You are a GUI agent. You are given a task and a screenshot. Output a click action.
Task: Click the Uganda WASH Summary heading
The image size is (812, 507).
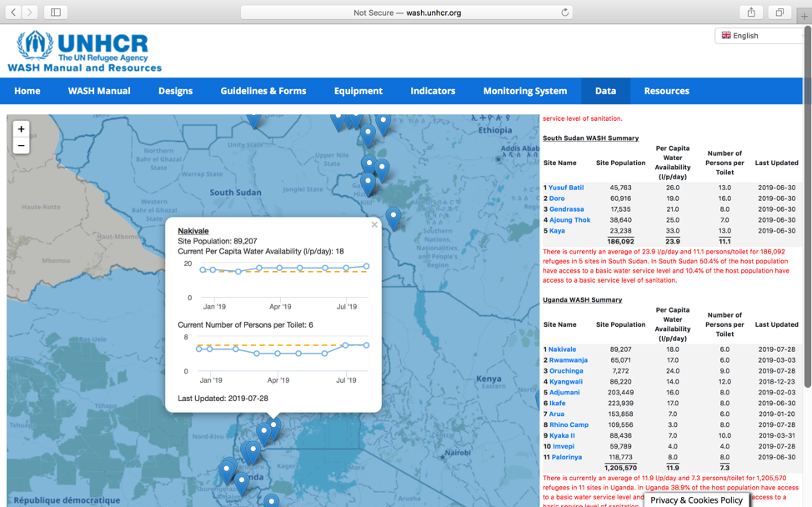click(582, 300)
